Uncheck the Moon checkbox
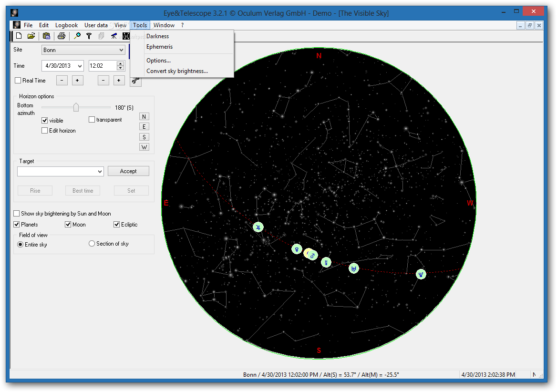Viewport: 557px width, 392px height. click(x=68, y=225)
